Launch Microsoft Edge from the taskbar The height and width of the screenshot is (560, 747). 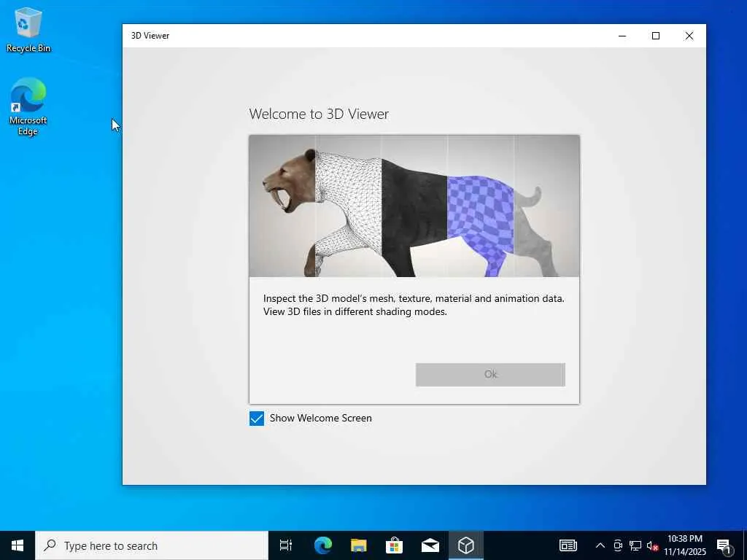pyautogui.click(x=322, y=545)
